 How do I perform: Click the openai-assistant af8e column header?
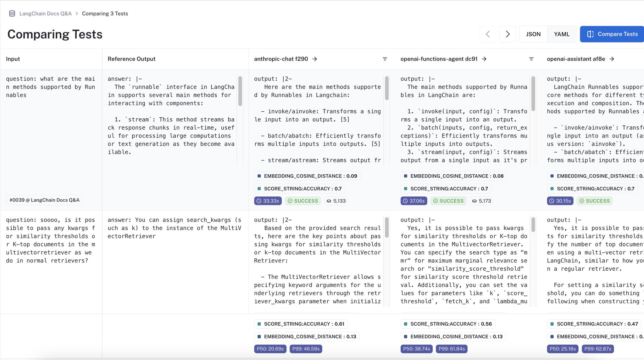[576, 59]
